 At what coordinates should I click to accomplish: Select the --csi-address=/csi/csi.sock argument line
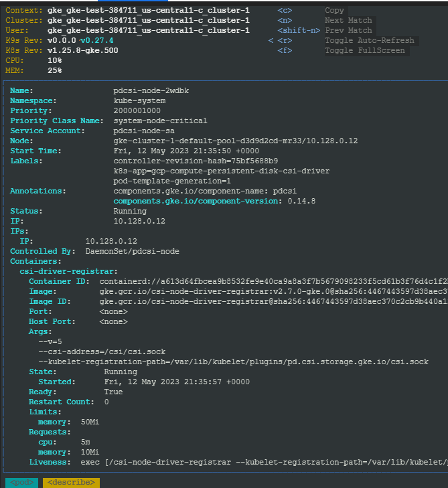tap(102, 351)
